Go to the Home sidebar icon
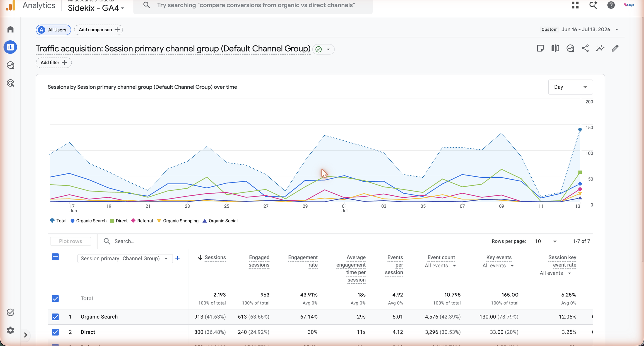 click(x=11, y=29)
